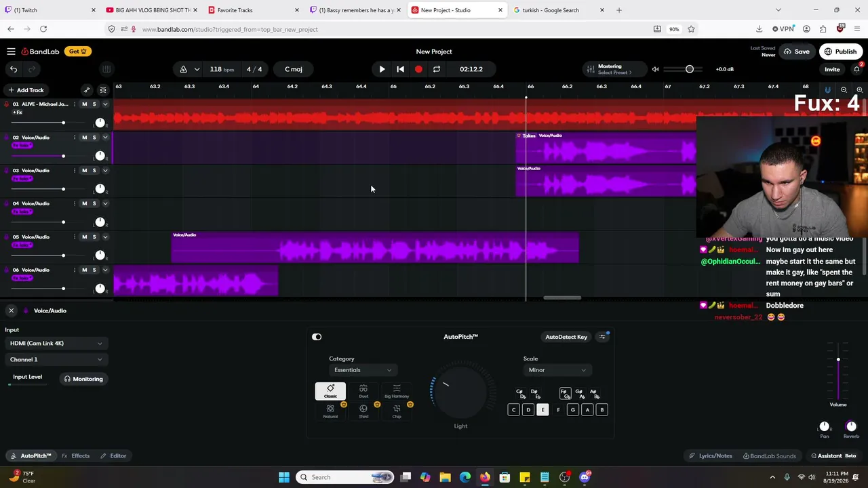The height and width of the screenshot is (488, 868).
Task: Click the C maj key selector
Action: tap(294, 69)
